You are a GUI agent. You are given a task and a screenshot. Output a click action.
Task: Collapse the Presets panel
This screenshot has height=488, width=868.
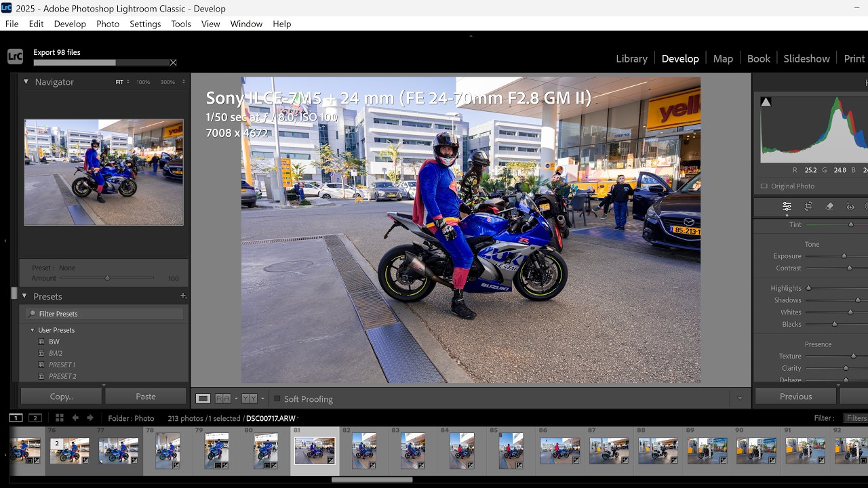(x=26, y=296)
